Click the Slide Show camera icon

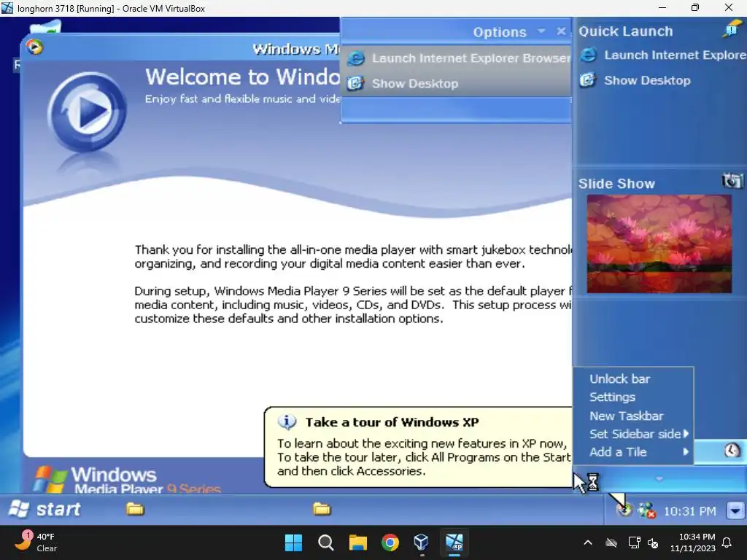(732, 182)
